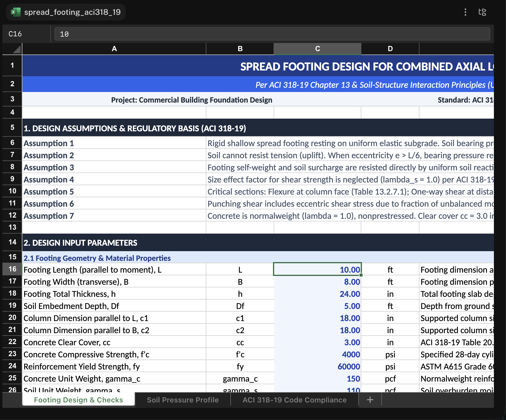The image size is (506, 420).
Task: Click footing length value 10.00
Action: click(x=317, y=269)
